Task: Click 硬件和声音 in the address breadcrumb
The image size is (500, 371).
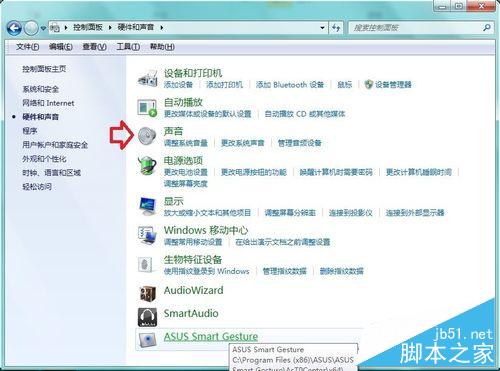Action: click(136, 27)
